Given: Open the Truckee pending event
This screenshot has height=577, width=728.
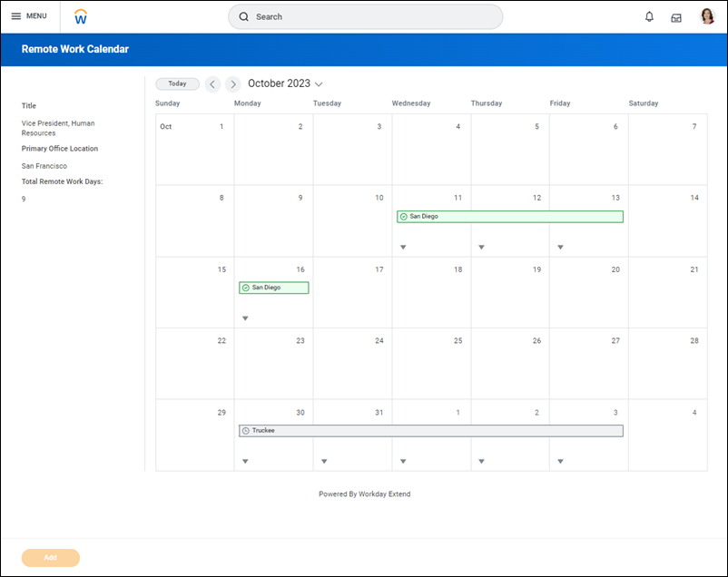Looking at the screenshot, I should 431,431.
